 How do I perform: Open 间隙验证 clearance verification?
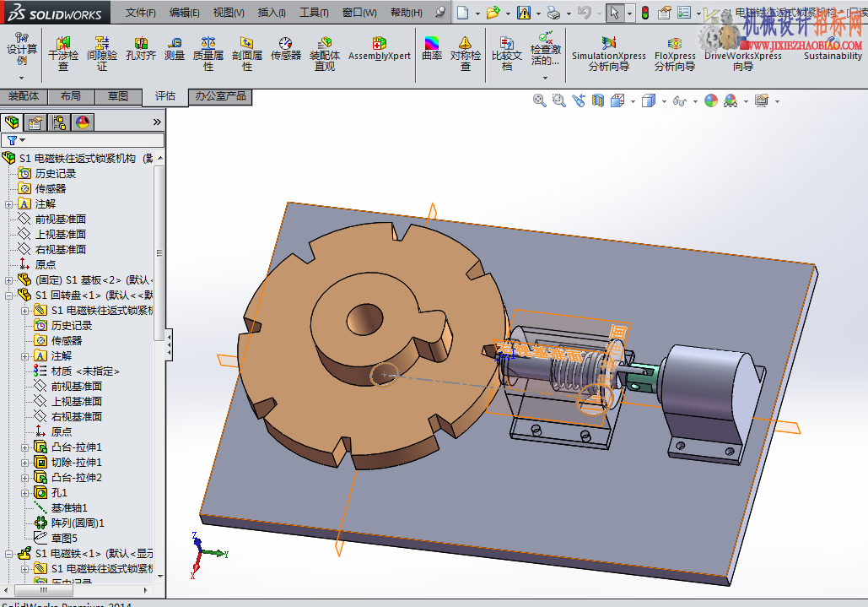(102, 54)
